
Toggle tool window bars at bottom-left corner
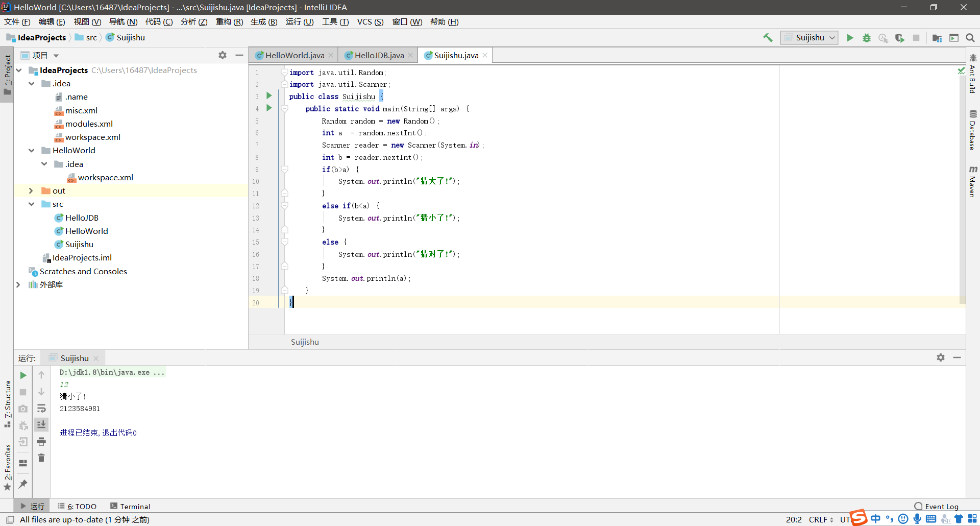10,519
